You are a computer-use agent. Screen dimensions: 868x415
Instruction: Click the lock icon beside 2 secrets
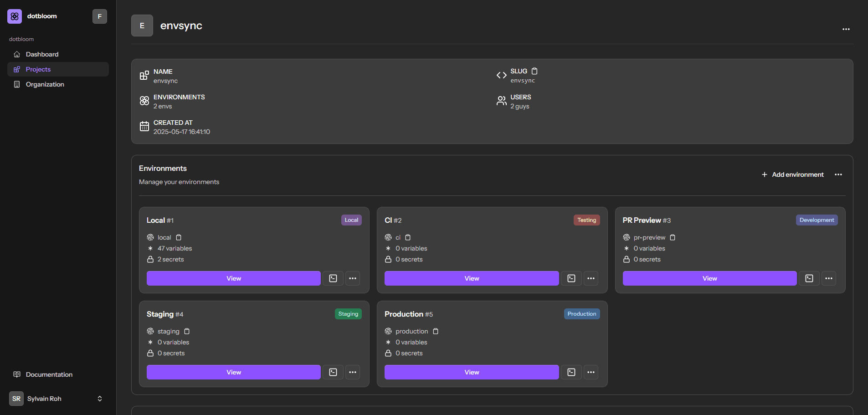150,259
